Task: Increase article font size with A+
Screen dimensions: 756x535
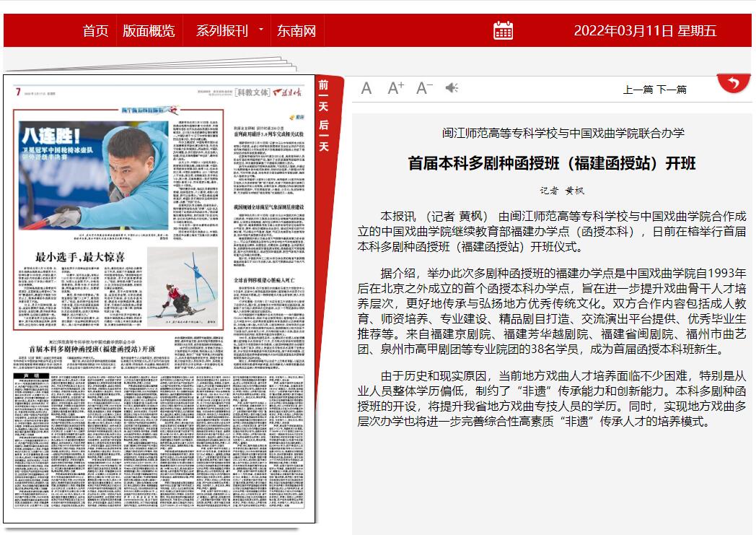Action: coord(396,88)
